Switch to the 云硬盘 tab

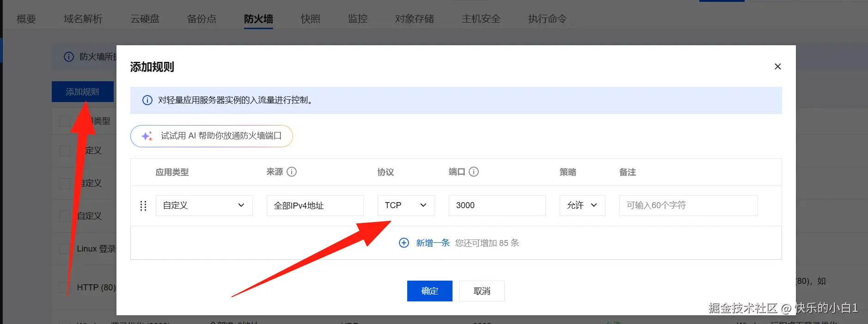click(x=145, y=19)
